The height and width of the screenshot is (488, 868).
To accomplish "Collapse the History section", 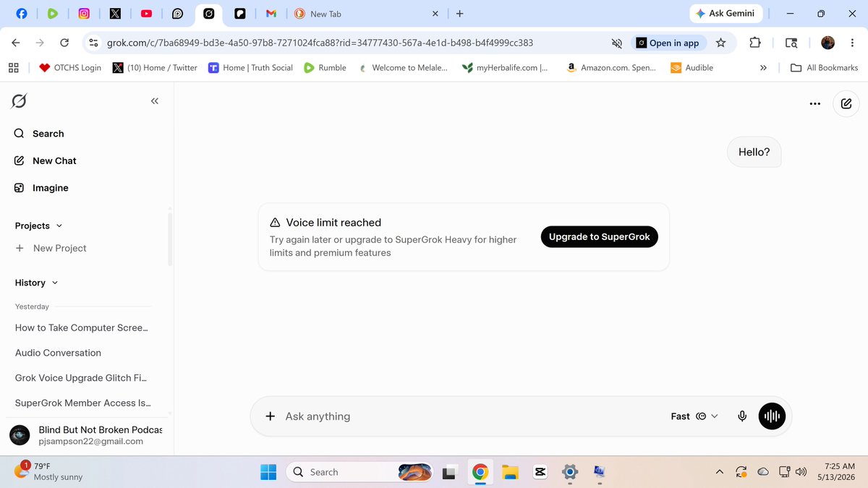I will (37, 283).
